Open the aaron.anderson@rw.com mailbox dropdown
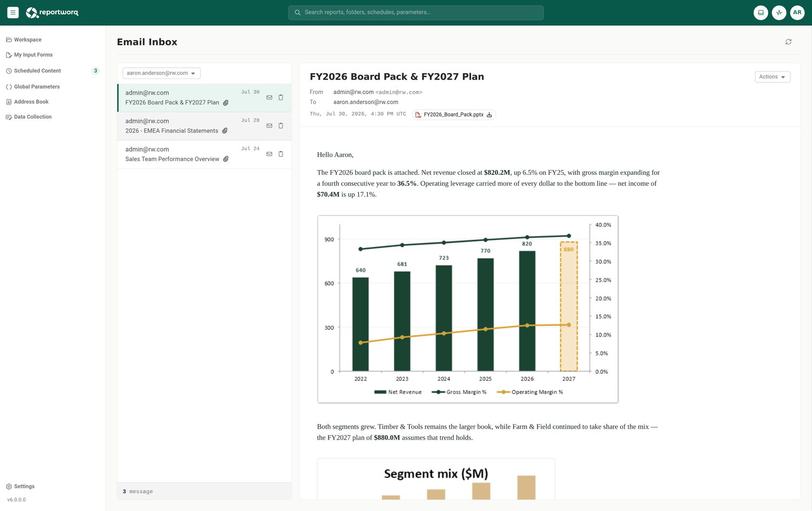 (161, 73)
